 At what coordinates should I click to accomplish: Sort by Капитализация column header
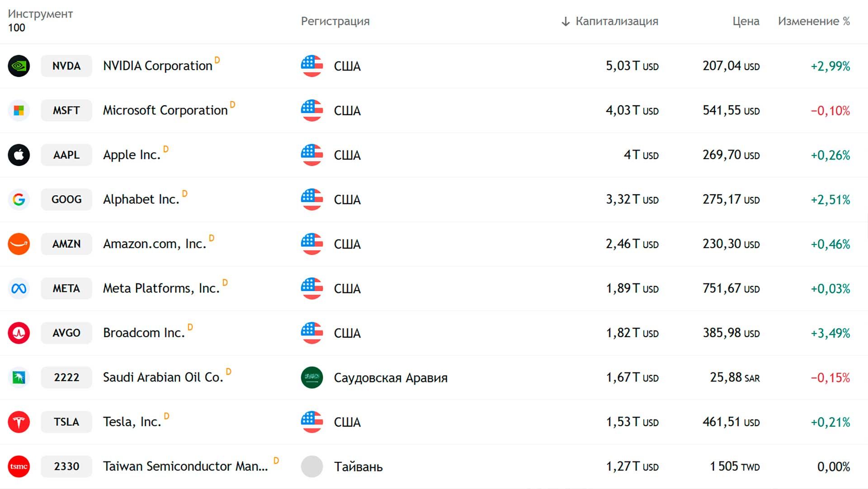616,21
